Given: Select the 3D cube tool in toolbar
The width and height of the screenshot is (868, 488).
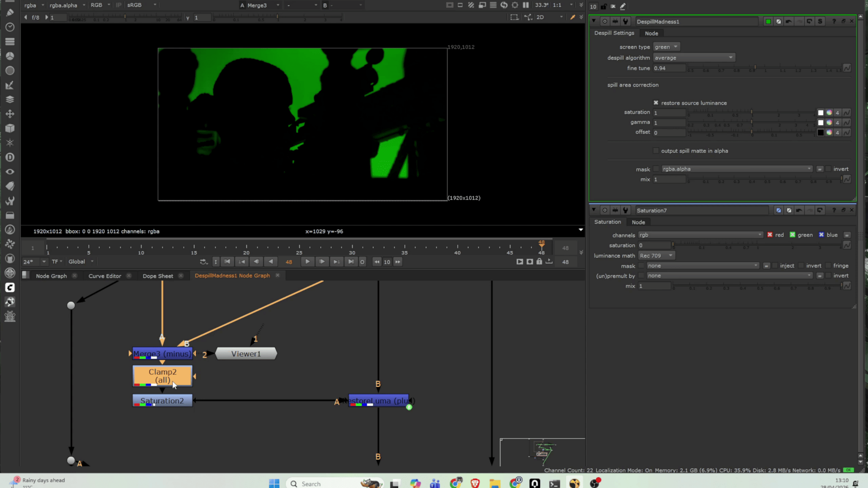Looking at the screenshot, I should 9,128.
